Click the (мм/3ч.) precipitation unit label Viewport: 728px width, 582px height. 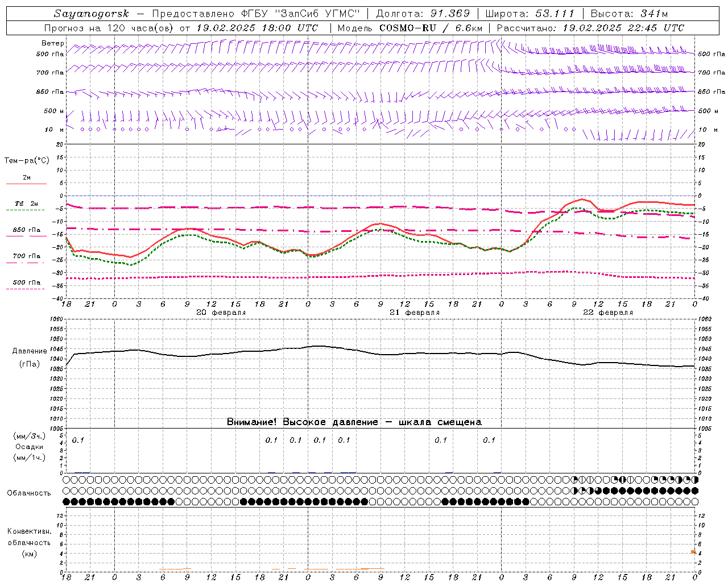[30, 436]
